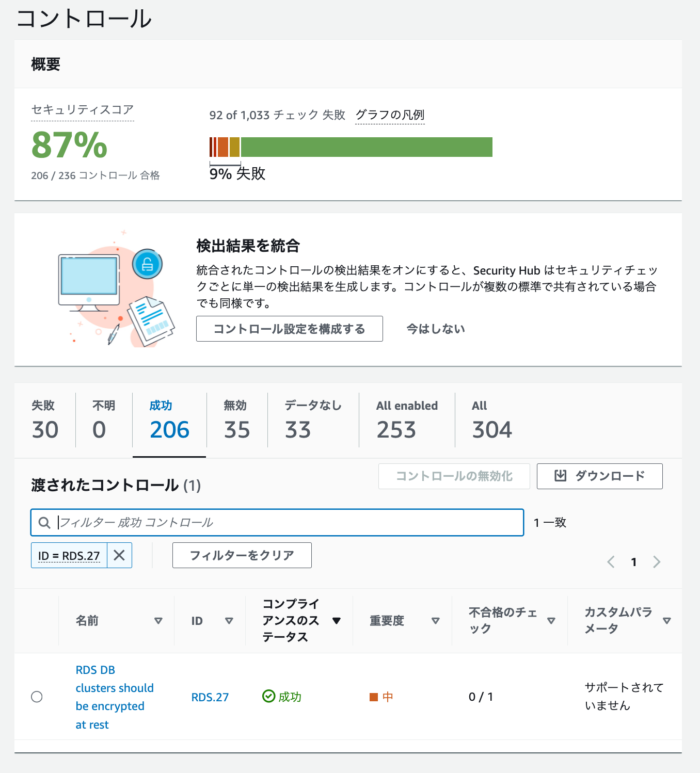Click the orange 中 severity square icon
700x773 pixels.
(x=374, y=697)
